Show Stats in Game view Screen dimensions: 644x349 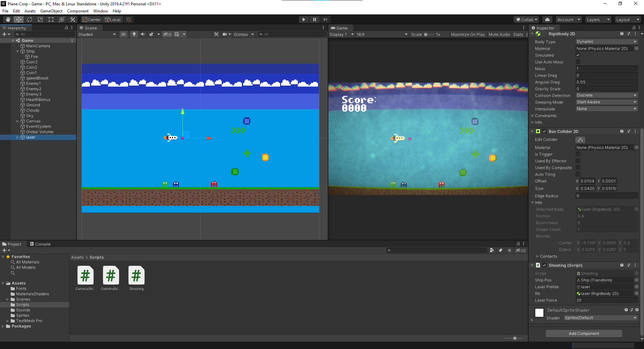(x=518, y=34)
